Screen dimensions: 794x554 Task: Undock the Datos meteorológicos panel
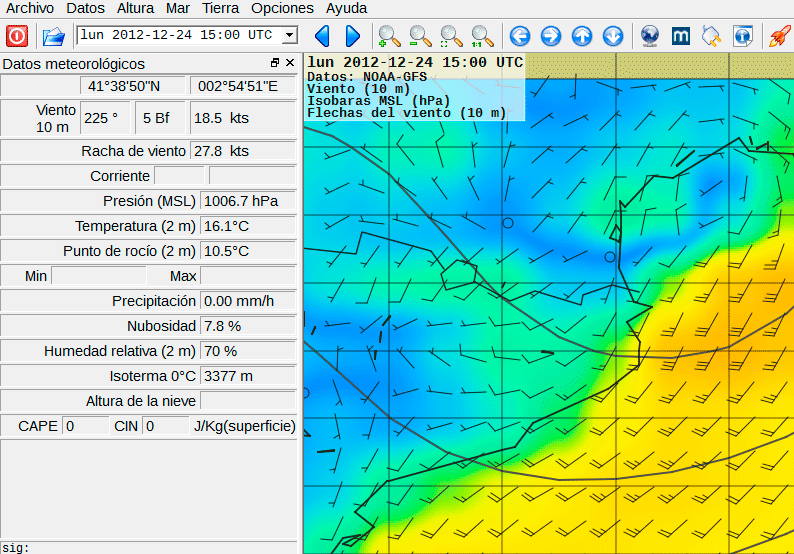tap(275, 62)
